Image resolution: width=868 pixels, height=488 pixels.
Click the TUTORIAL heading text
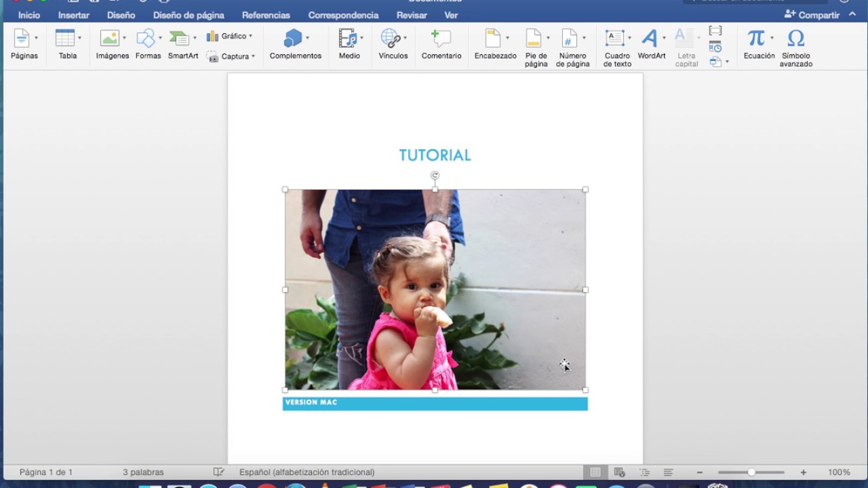click(435, 155)
